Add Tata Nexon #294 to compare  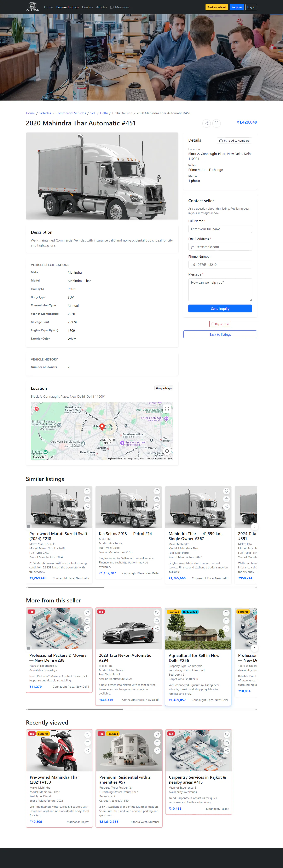point(157,621)
